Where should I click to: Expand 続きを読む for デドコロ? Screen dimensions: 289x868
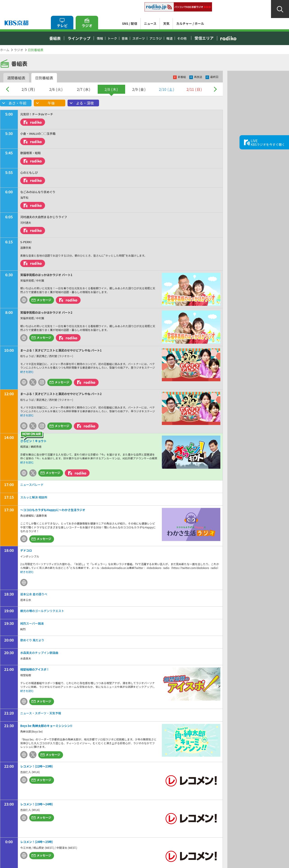[x=27, y=572]
